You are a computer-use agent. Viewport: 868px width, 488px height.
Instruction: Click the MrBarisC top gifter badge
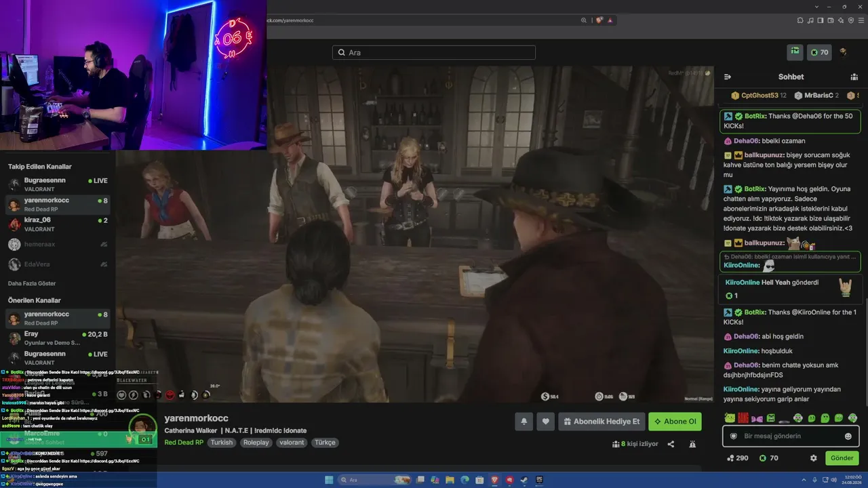pyautogui.click(x=816, y=96)
